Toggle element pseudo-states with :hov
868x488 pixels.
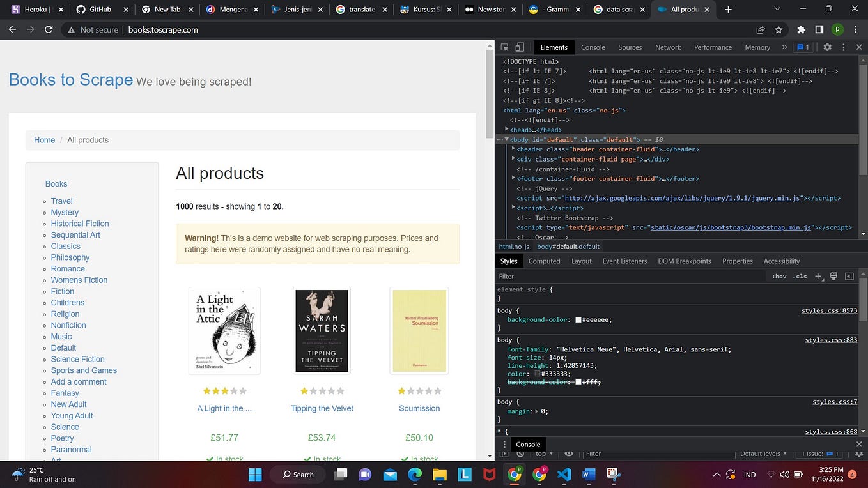pos(779,276)
